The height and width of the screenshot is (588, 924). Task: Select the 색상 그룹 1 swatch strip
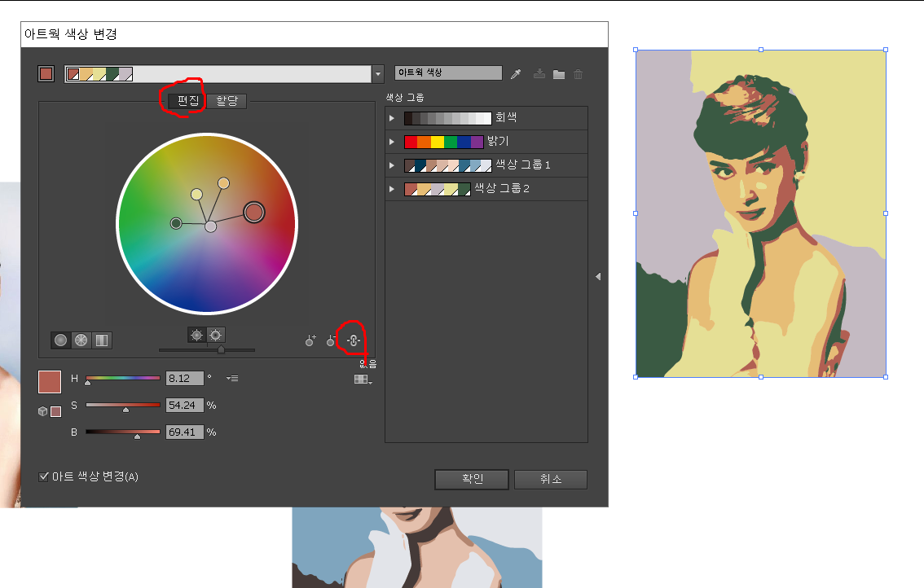click(x=448, y=165)
